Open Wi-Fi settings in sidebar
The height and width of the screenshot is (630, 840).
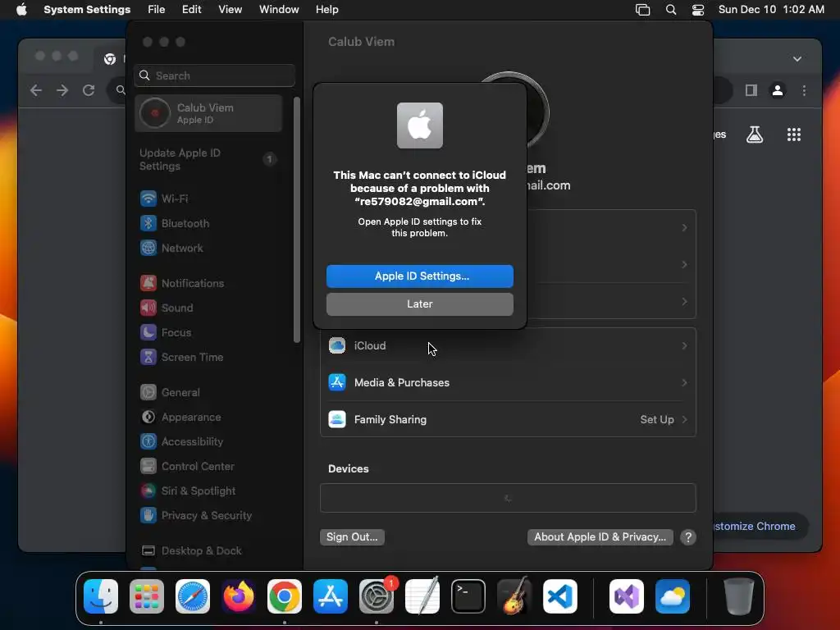tap(208, 199)
